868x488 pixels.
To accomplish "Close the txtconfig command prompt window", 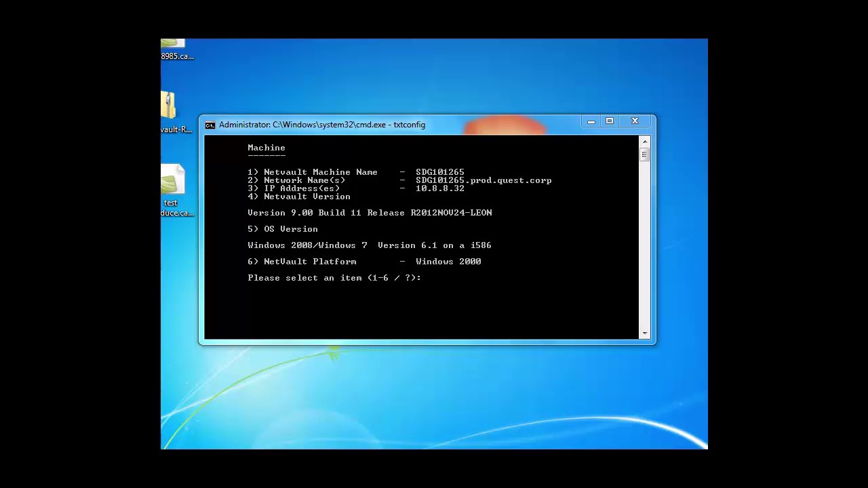I will coord(635,121).
